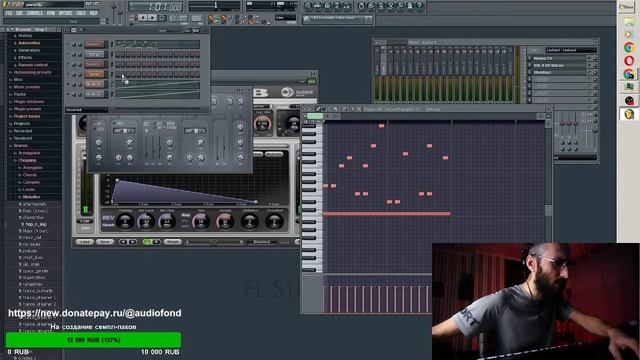640x360 pixels.
Task: Toggle second Mixer effect slot enable switch
Action: tap(590, 65)
